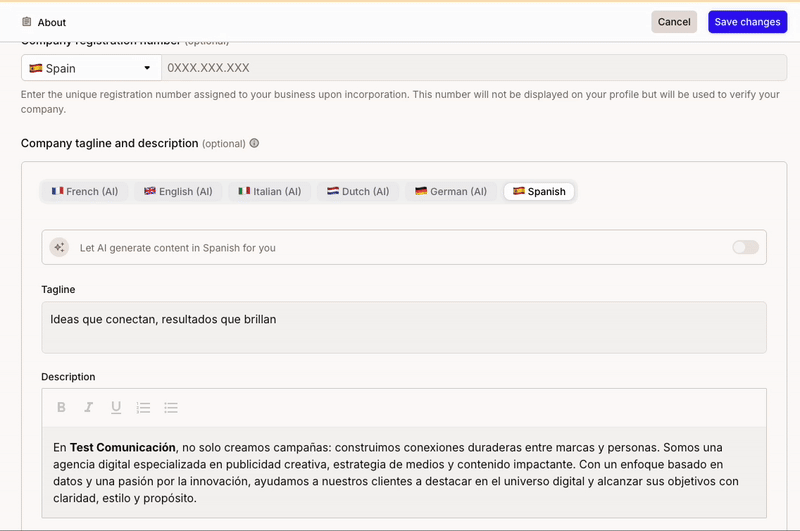800x531 pixels.
Task: Switch to the English (AI) tab
Action: (x=178, y=191)
